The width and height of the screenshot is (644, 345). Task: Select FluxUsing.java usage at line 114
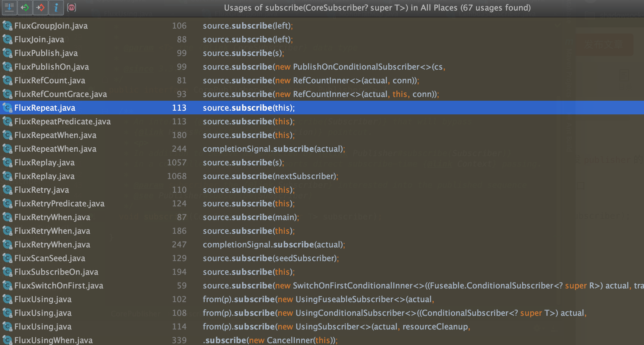click(x=322, y=327)
